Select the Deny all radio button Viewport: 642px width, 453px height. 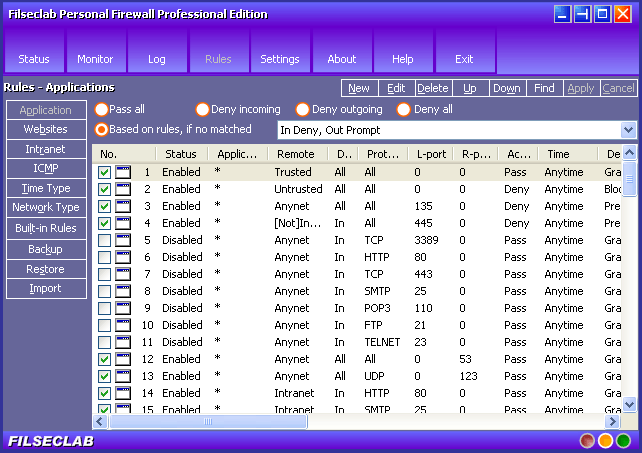tap(404, 109)
